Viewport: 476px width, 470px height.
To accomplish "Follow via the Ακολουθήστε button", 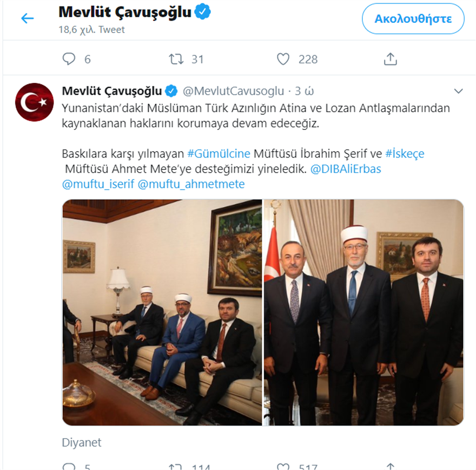I will point(413,19).
